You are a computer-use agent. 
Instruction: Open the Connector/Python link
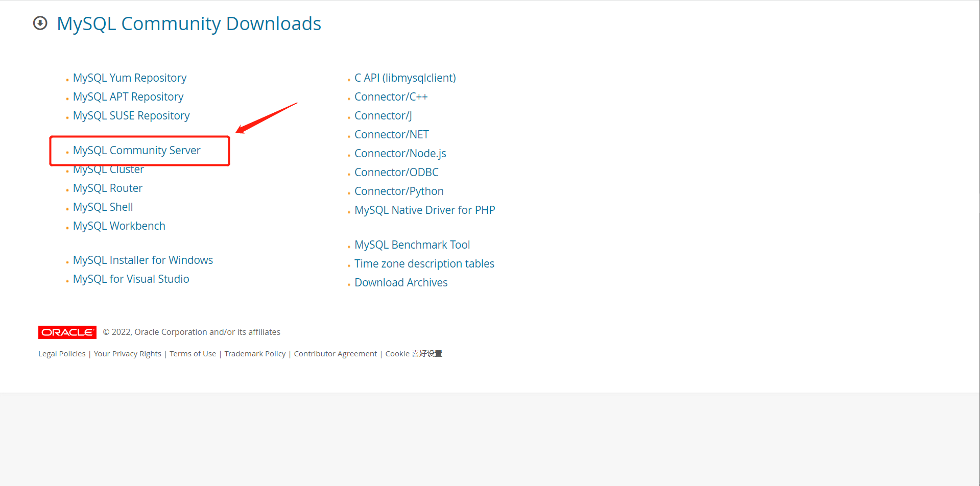(x=399, y=191)
